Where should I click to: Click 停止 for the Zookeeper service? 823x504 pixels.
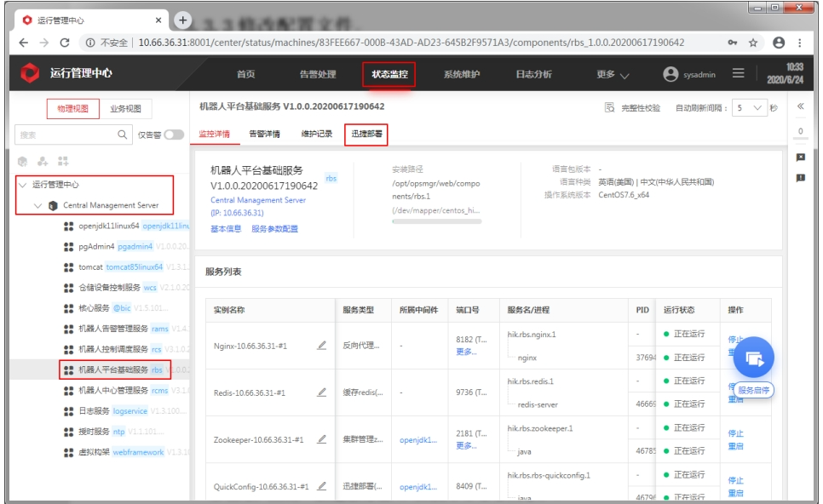click(735, 433)
